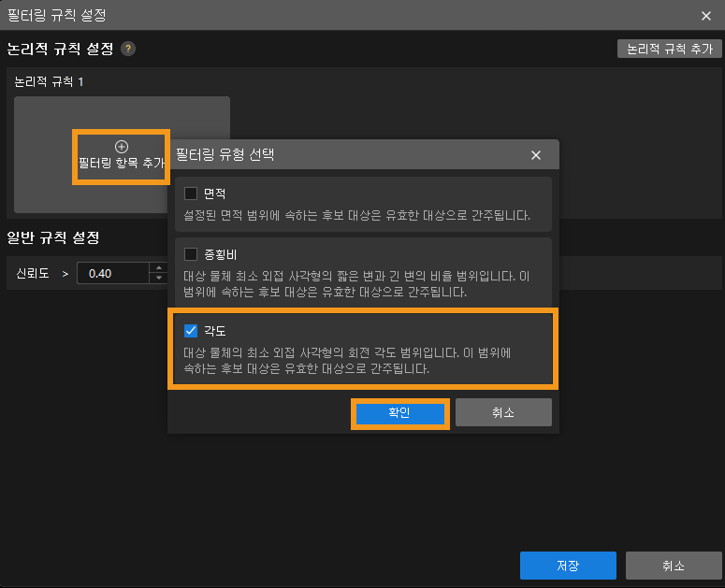Click the 신뢰도 label
The image size is (725, 588).
33,274
